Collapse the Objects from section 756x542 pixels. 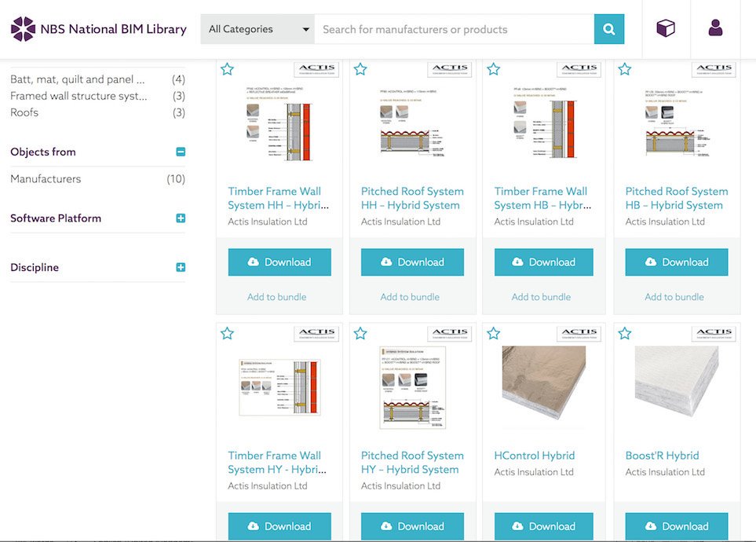(x=181, y=152)
